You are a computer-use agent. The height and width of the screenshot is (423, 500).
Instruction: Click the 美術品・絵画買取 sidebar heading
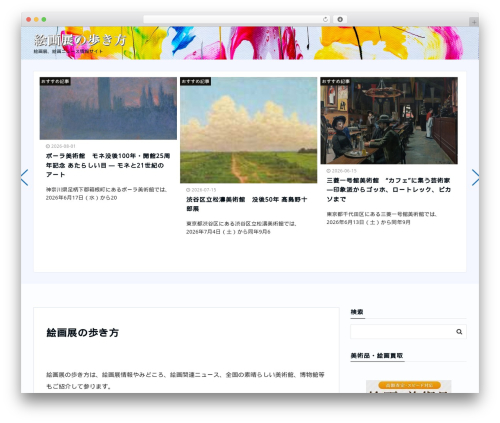pyautogui.click(x=377, y=356)
